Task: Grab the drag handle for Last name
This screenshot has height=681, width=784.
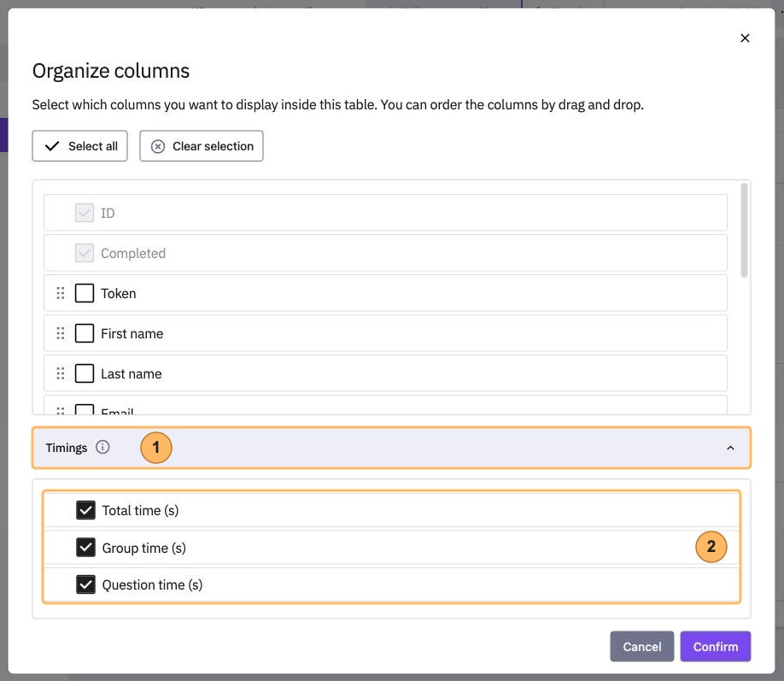Action: (x=61, y=373)
